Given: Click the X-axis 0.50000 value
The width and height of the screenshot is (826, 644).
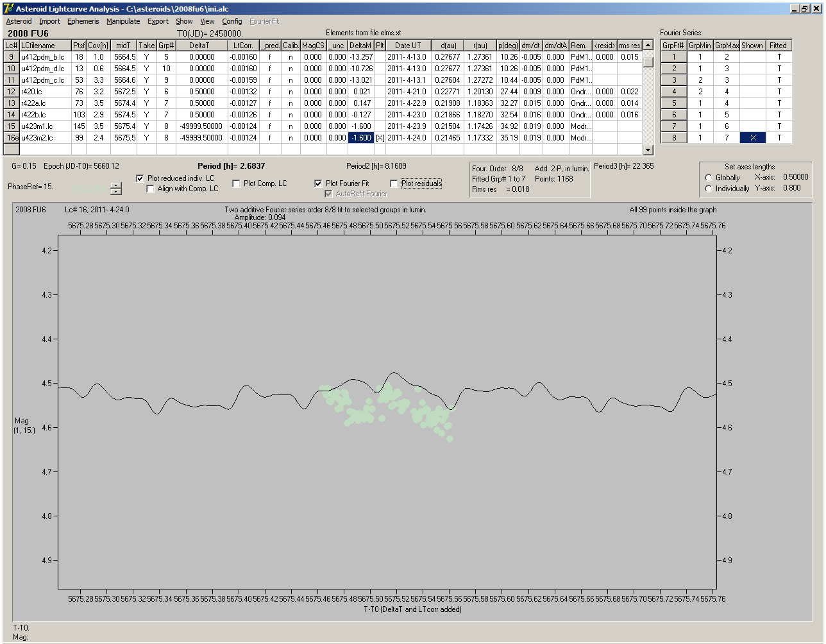Looking at the screenshot, I should (795, 178).
